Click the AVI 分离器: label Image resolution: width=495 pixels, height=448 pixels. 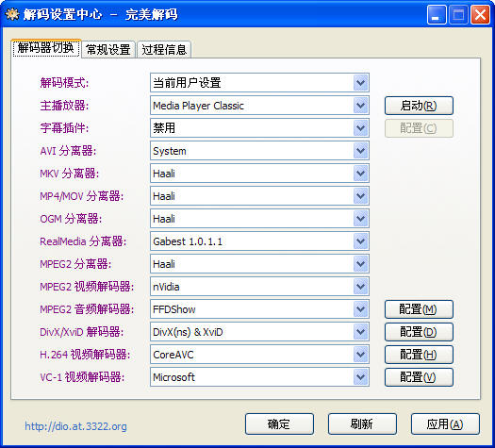68,151
